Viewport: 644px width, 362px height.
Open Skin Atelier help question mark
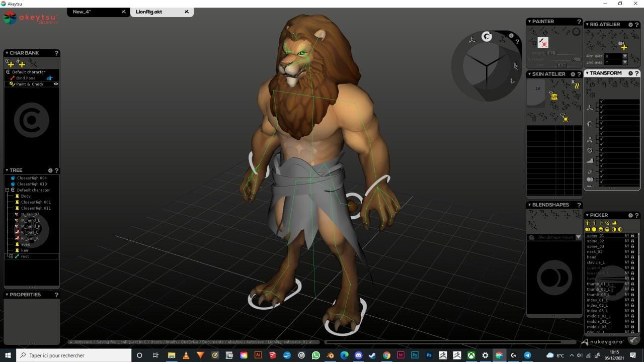click(579, 74)
